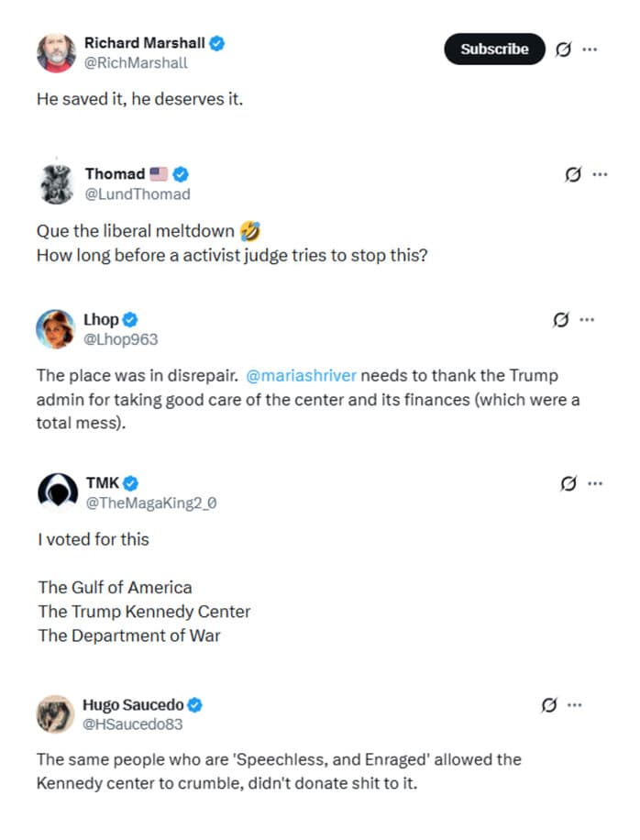Open the more options menu on TMK's tweet

(x=596, y=483)
